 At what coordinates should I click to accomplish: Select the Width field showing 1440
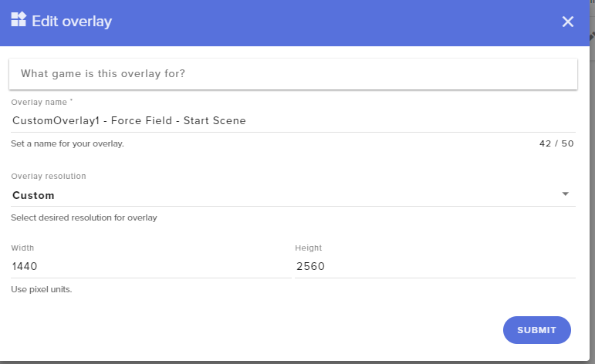[151, 266]
